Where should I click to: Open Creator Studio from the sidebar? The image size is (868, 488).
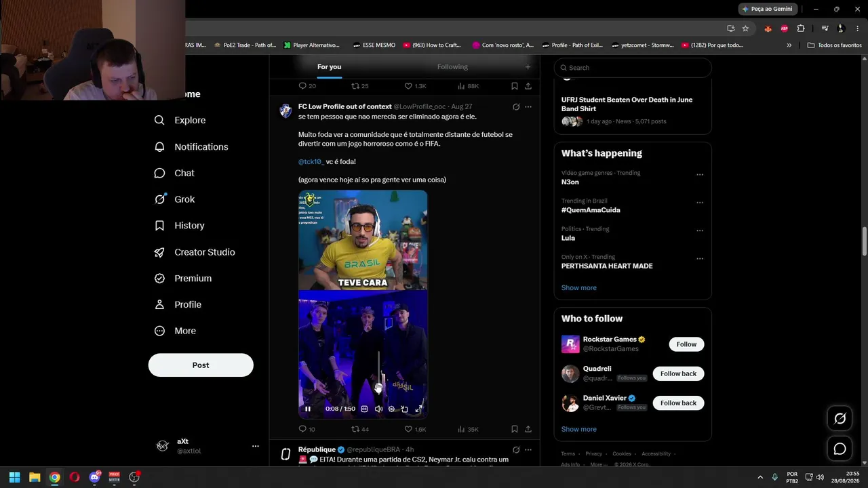(x=195, y=252)
